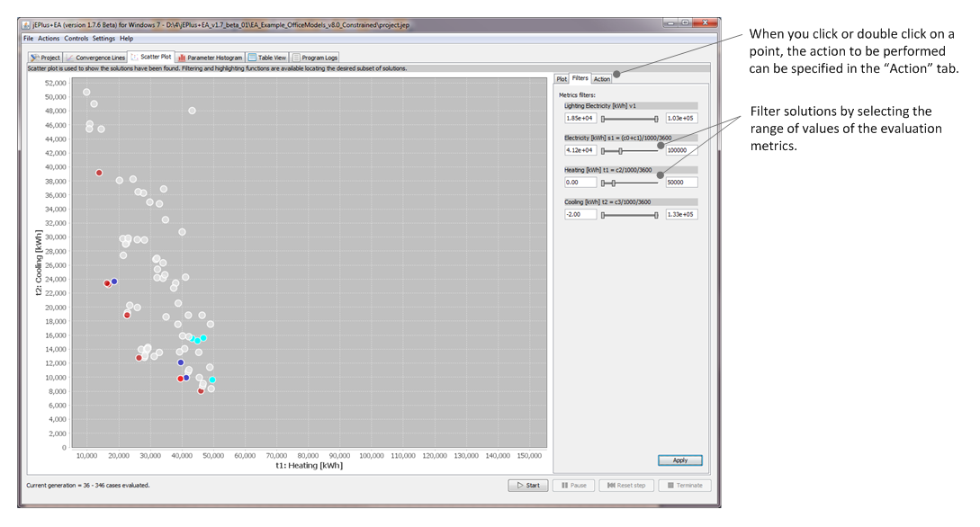
Task: Edit the Heating minimum field 0.00
Action: (580, 183)
